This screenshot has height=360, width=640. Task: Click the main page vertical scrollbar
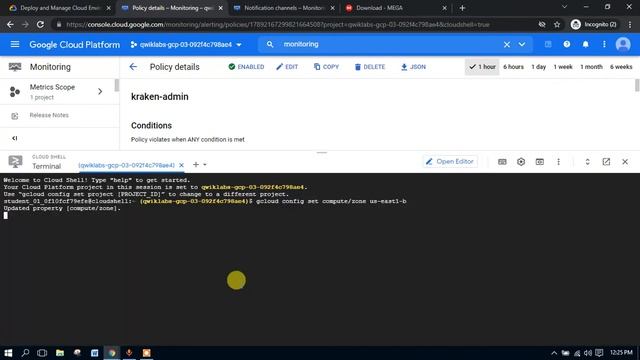(637, 86)
